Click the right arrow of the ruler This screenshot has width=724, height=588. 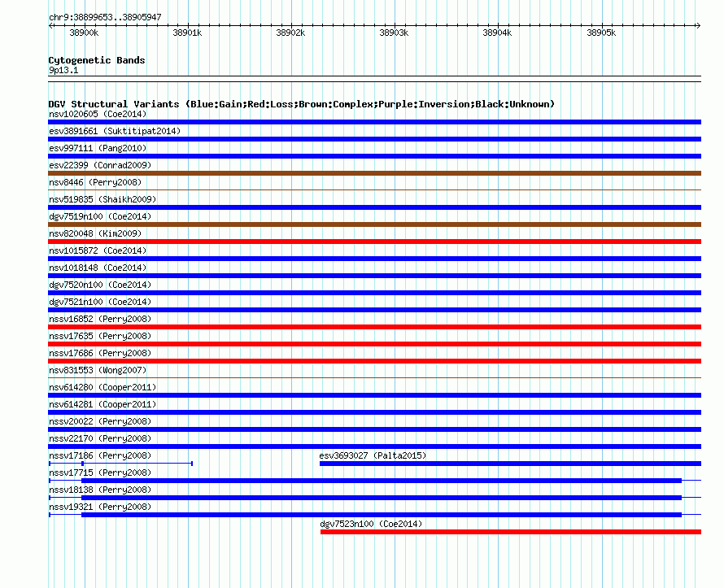[x=699, y=25]
